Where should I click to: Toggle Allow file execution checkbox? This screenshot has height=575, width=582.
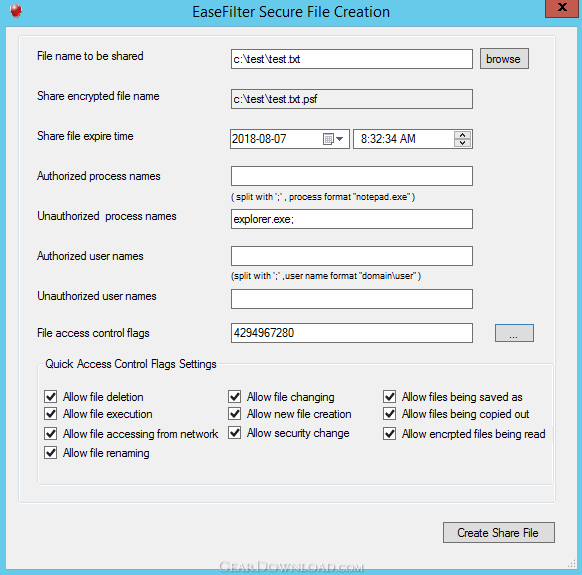point(50,414)
